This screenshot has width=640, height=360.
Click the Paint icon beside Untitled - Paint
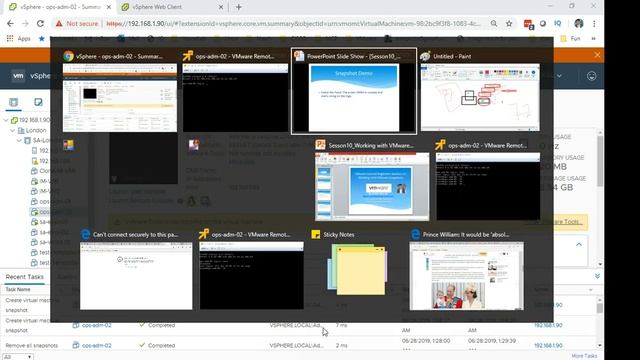(425, 56)
